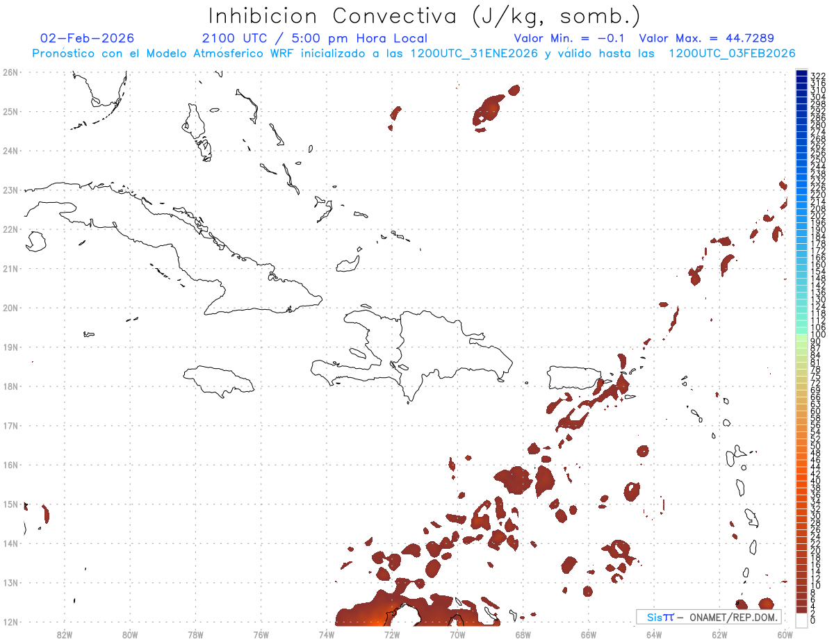The height and width of the screenshot is (644, 834).
Task: Click the latitude label '23N'
Action: click(10, 190)
